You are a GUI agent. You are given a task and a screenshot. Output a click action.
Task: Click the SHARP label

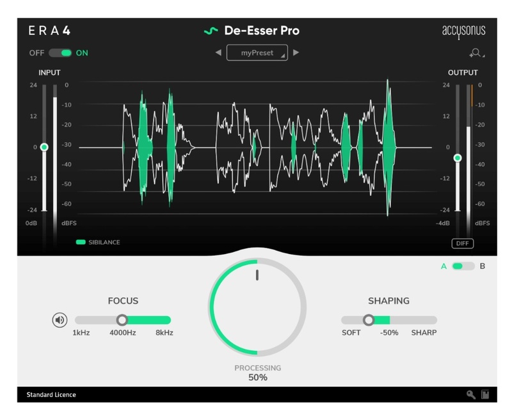coord(424,333)
